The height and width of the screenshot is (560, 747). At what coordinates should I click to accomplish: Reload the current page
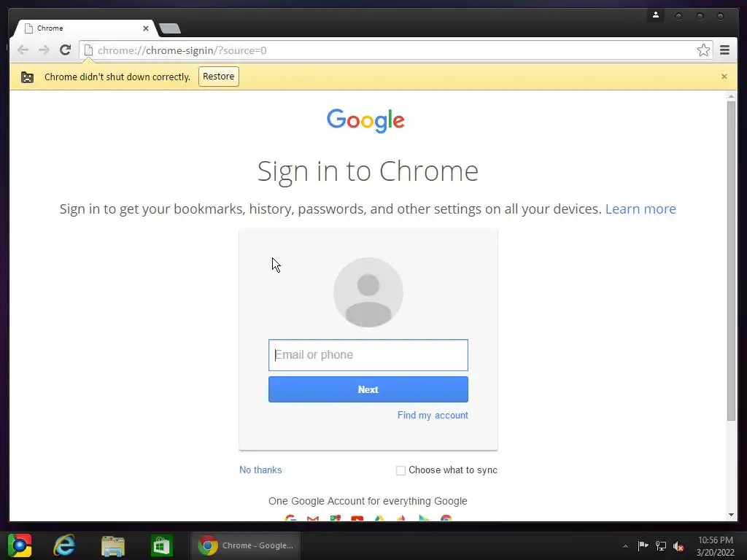pos(65,50)
